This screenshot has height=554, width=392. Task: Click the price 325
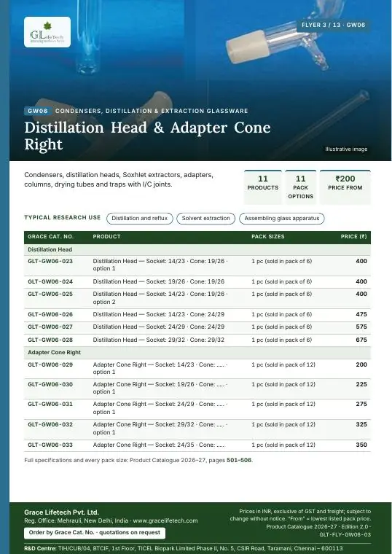(x=361, y=424)
